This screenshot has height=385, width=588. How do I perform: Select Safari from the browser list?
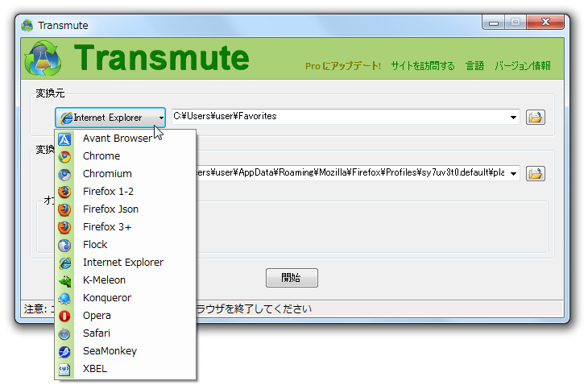(125, 333)
